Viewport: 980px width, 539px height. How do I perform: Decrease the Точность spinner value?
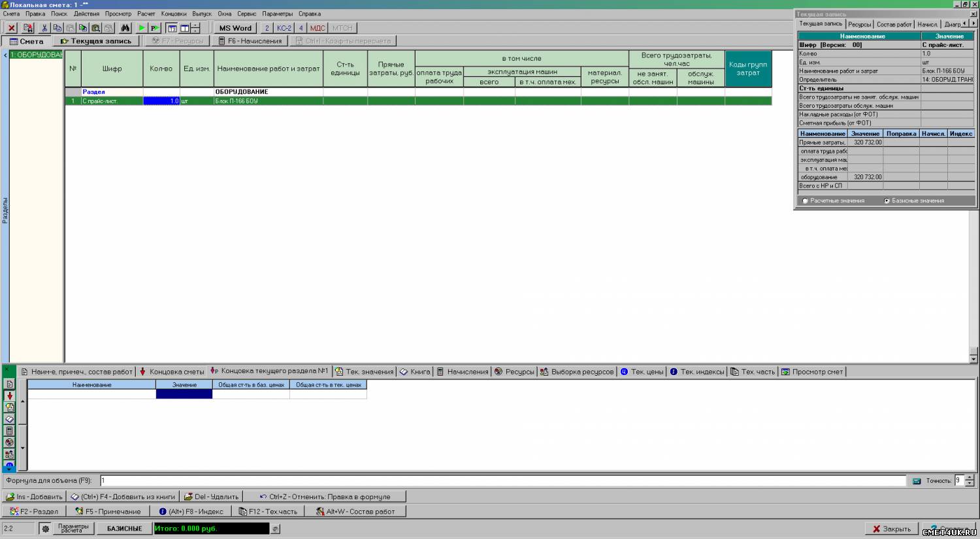969,484
